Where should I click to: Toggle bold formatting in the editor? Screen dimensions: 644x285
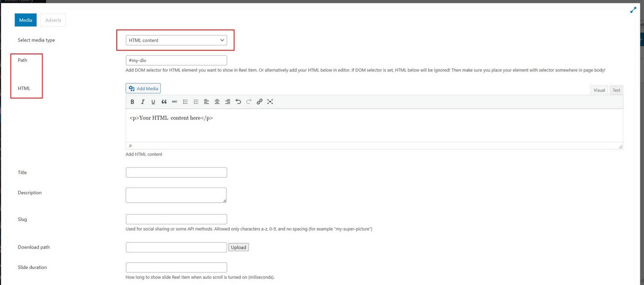tap(132, 102)
